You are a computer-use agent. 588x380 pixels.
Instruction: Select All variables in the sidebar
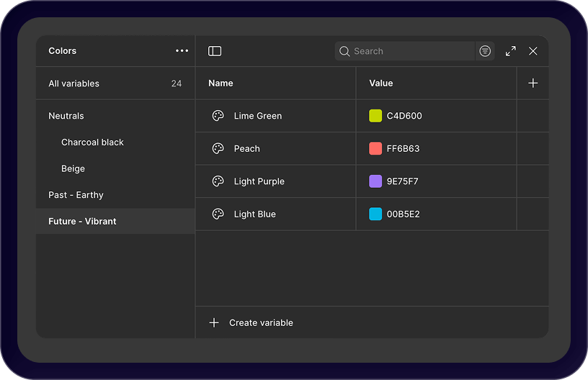(x=74, y=83)
